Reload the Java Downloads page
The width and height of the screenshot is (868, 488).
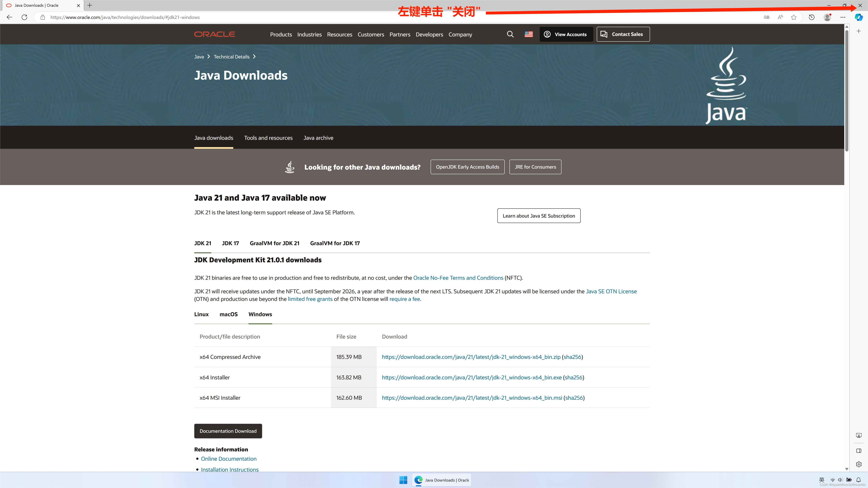[x=24, y=17]
